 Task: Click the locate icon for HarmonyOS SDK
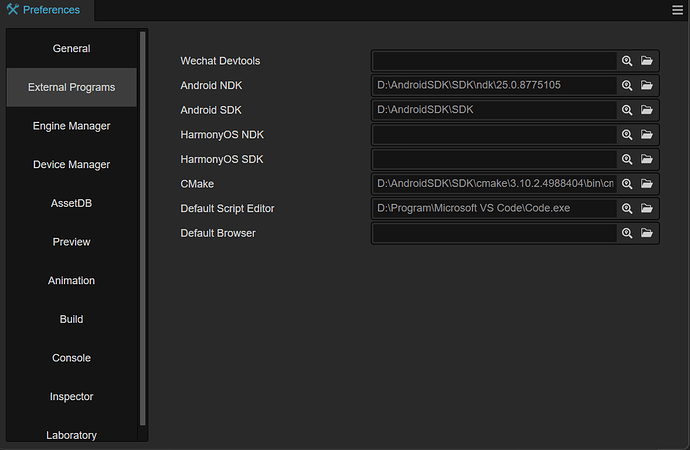627,159
